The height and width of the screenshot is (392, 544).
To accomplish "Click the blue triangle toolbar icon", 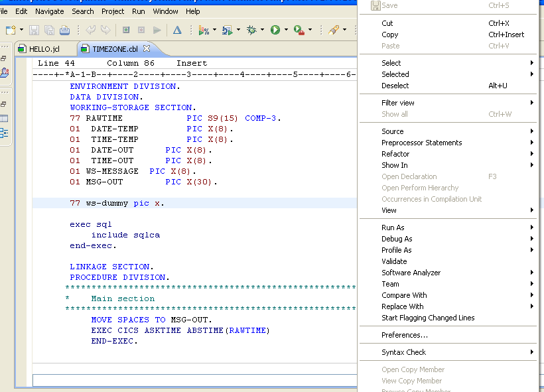I will tap(177, 31).
